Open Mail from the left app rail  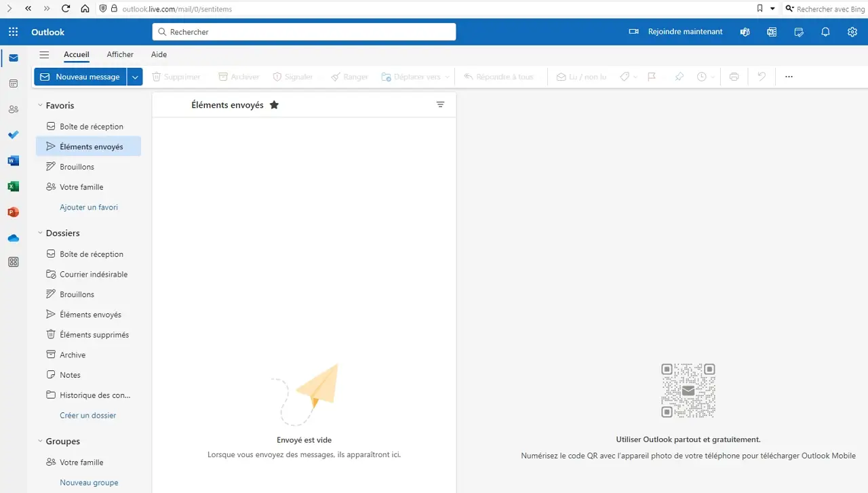[x=14, y=58]
